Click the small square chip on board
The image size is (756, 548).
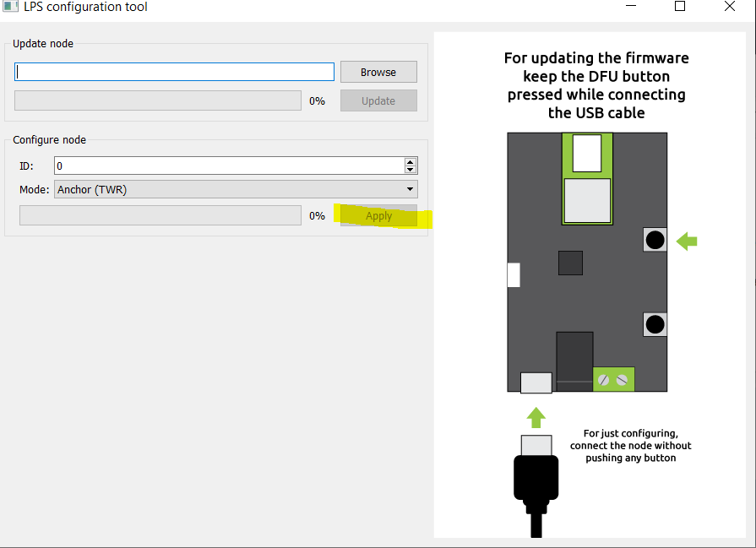click(570, 263)
